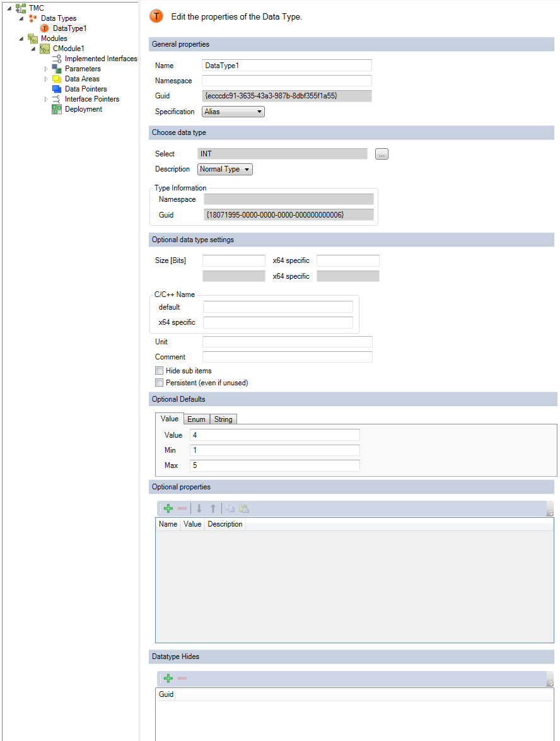Select the Parameters node in tree
The image size is (560, 741).
pos(83,69)
